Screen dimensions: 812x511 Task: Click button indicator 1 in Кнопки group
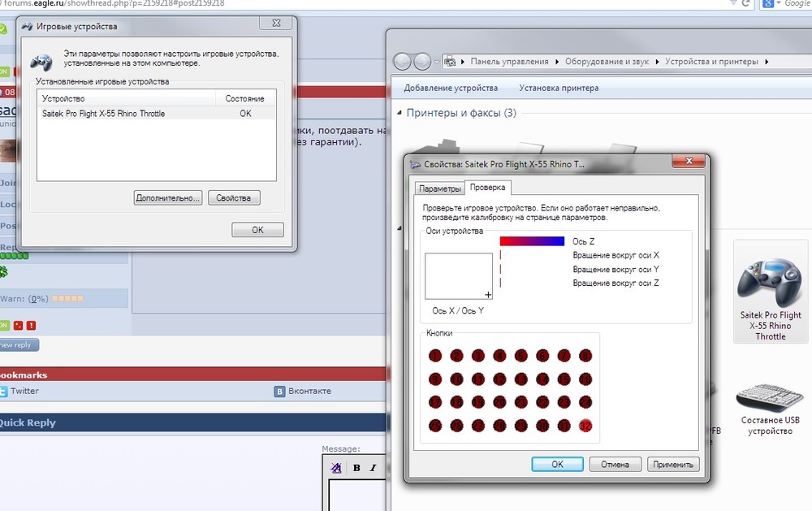(435, 356)
